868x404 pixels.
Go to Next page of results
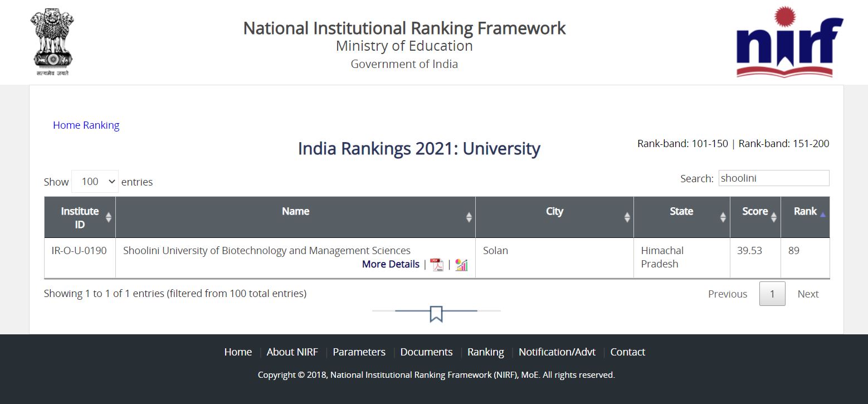click(808, 294)
